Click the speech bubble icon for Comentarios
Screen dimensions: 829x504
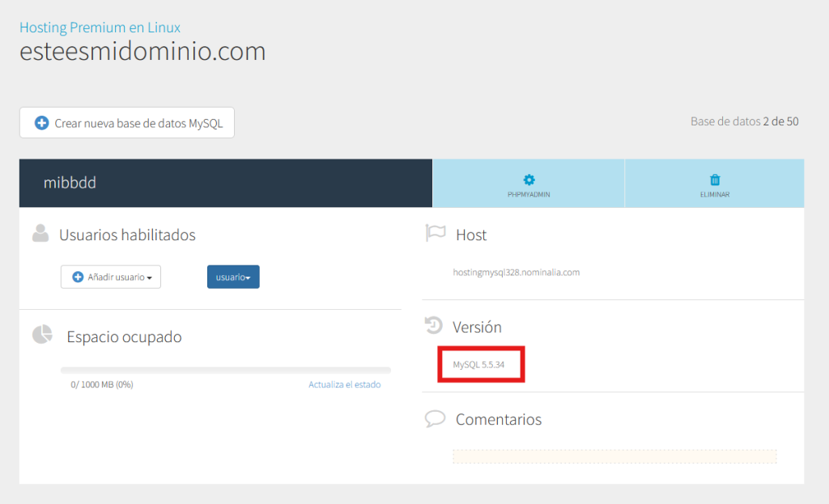pyautogui.click(x=436, y=419)
